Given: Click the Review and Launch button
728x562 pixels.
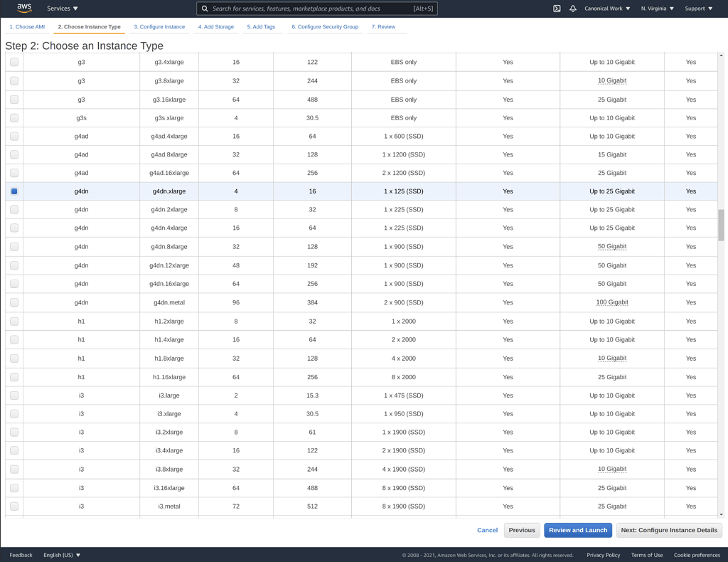Looking at the screenshot, I should click(578, 530).
